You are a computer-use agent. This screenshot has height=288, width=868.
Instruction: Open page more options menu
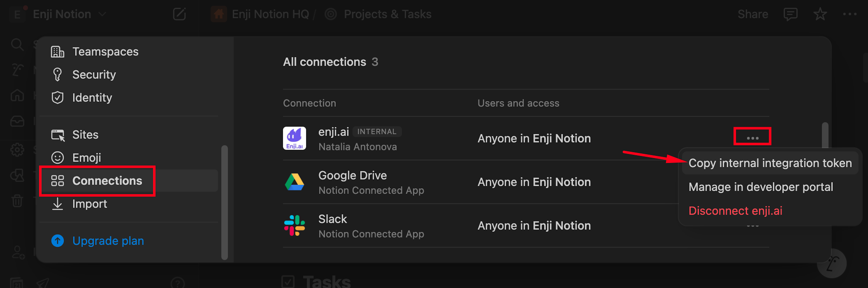click(849, 14)
